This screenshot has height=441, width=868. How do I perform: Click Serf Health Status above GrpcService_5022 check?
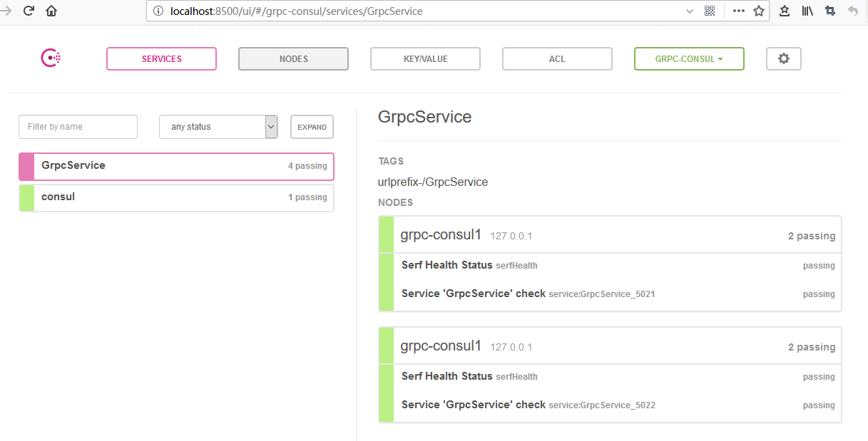tap(447, 376)
